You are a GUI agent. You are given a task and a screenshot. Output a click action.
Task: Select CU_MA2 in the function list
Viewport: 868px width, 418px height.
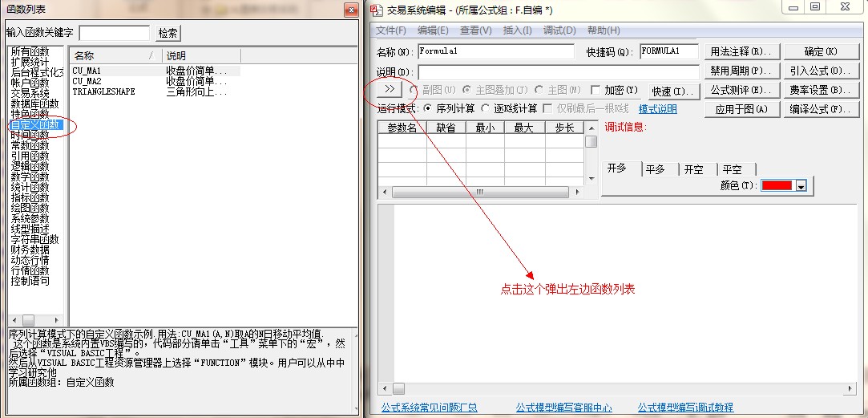tap(87, 81)
